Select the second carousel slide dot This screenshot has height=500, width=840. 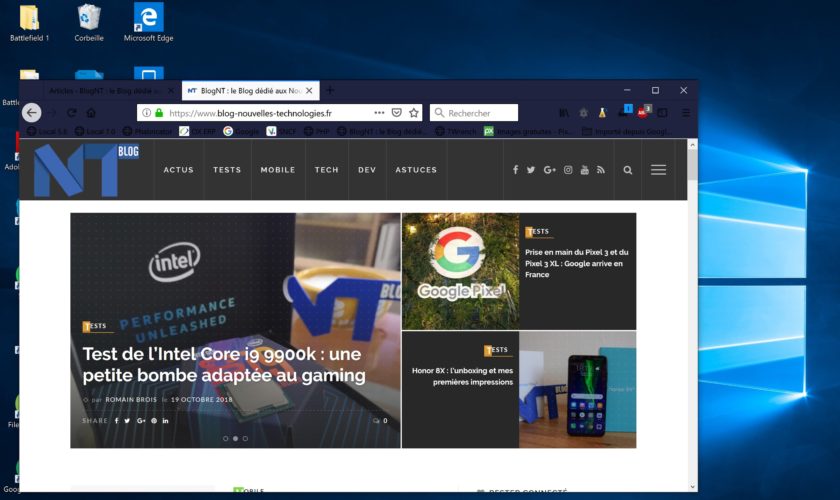tap(235, 438)
